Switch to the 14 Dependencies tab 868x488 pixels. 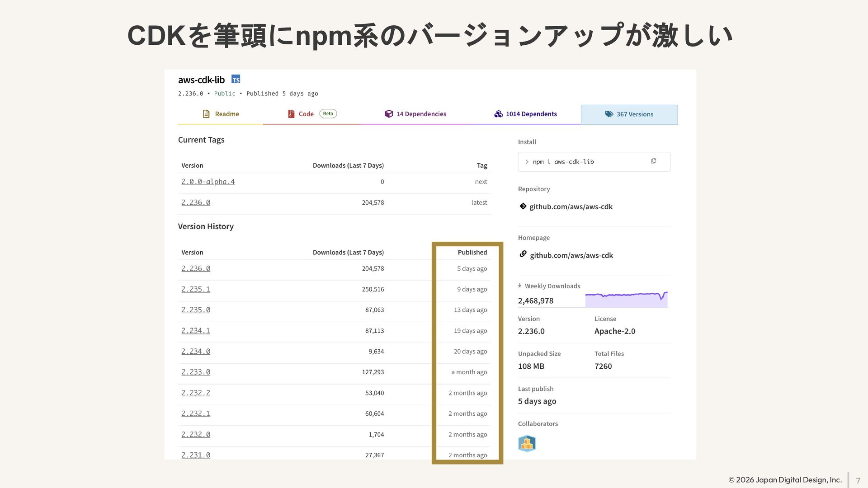click(x=421, y=114)
